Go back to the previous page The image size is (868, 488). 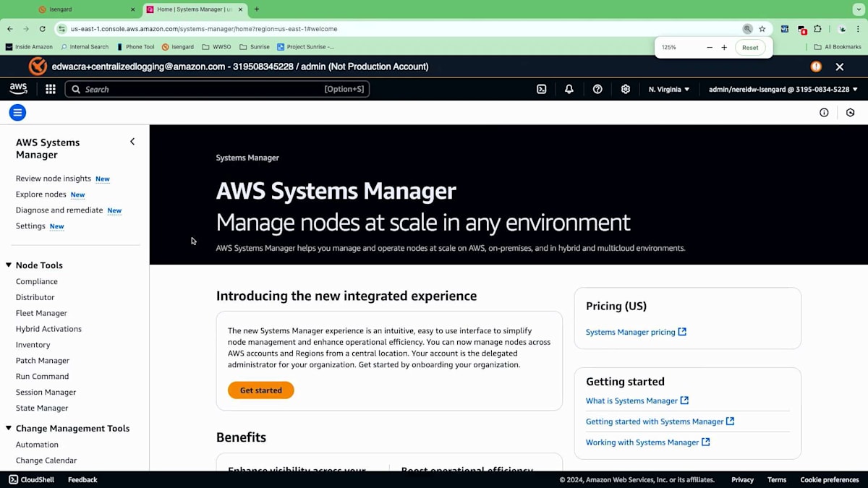point(10,29)
